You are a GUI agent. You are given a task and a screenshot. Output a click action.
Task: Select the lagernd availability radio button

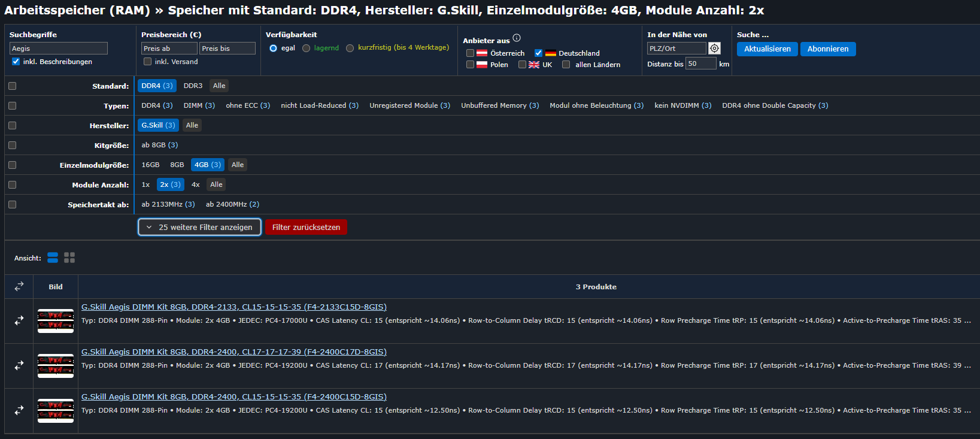point(306,48)
